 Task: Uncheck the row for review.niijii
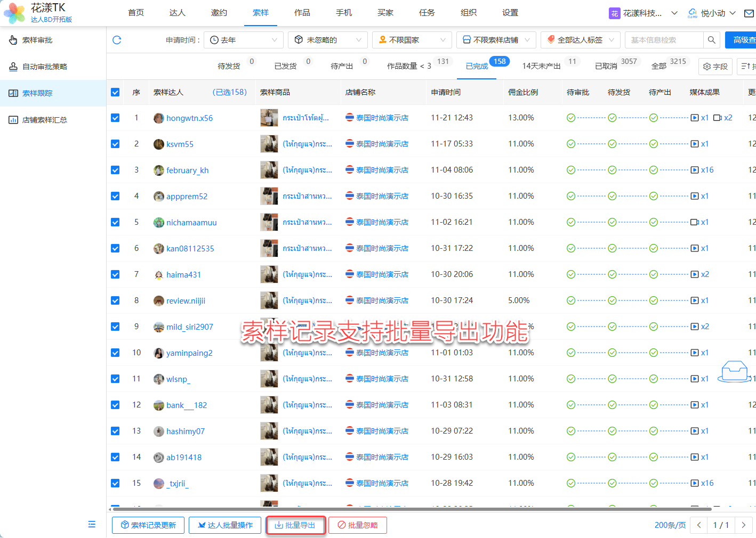pos(115,300)
